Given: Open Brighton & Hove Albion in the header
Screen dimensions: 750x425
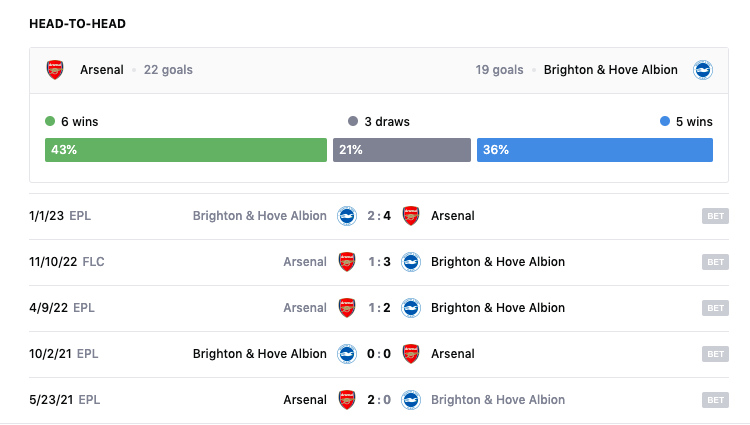Looking at the screenshot, I should (x=611, y=70).
